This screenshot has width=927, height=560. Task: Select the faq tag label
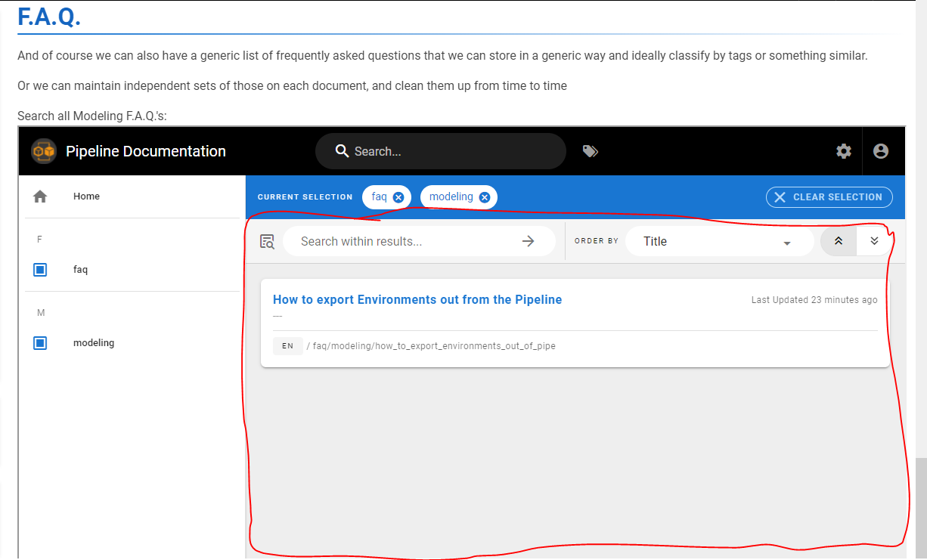tap(81, 269)
